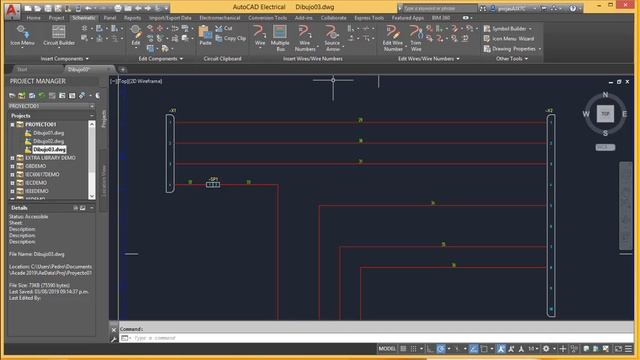The height and width of the screenshot is (360, 640).
Task: Switch to the Project ribbon tab
Action: point(56,18)
